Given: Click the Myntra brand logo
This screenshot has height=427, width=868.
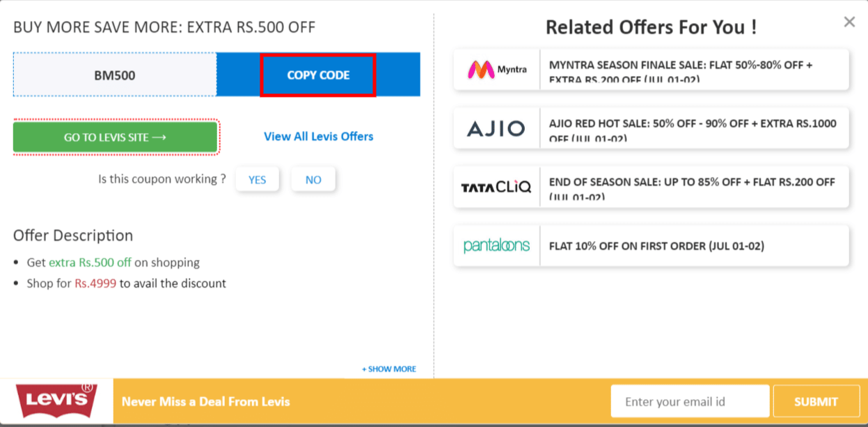Looking at the screenshot, I should pos(496,69).
